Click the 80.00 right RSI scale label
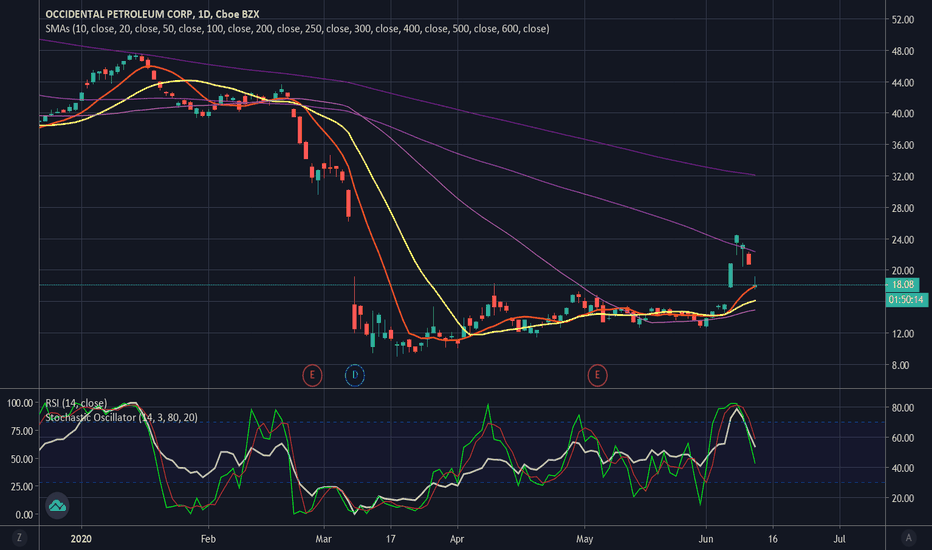The height and width of the screenshot is (550, 932). pos(903,408)
